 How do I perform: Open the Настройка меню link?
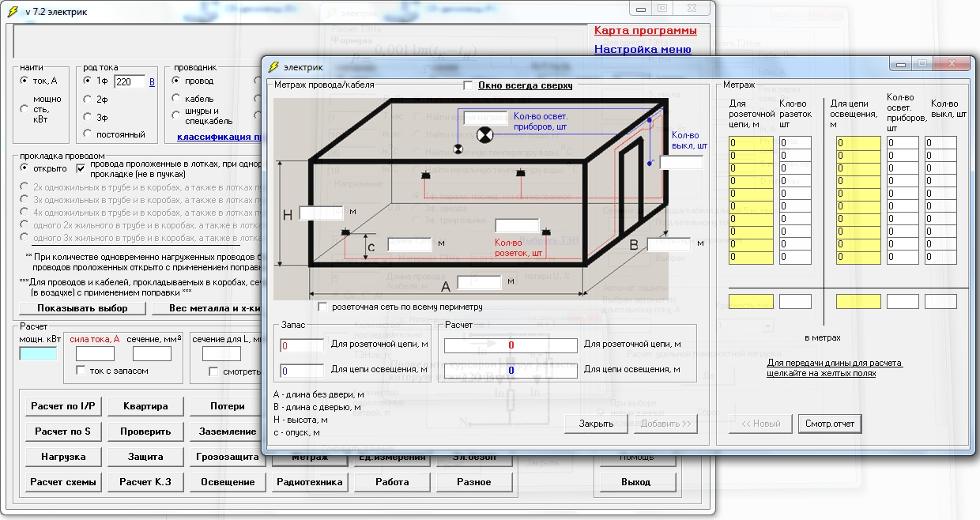point(643,49)
